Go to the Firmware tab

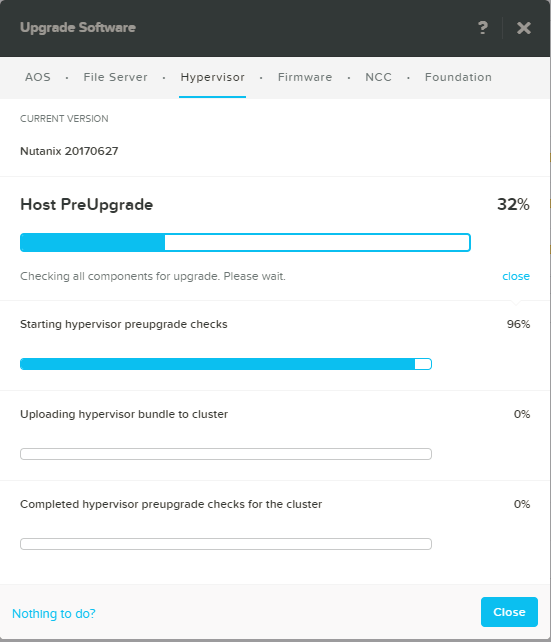(305, 77)
